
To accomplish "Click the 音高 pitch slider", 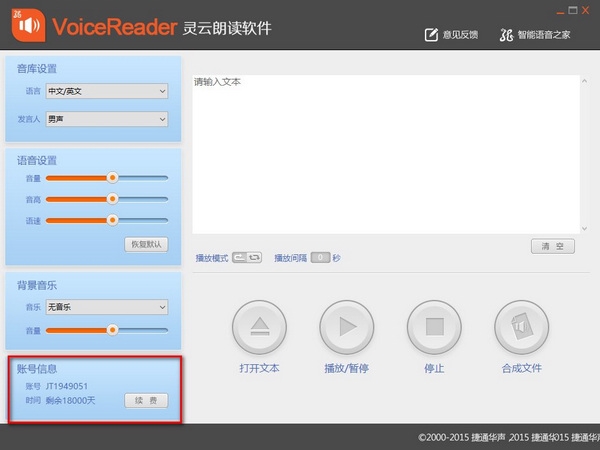I will (x=107, y=199).
